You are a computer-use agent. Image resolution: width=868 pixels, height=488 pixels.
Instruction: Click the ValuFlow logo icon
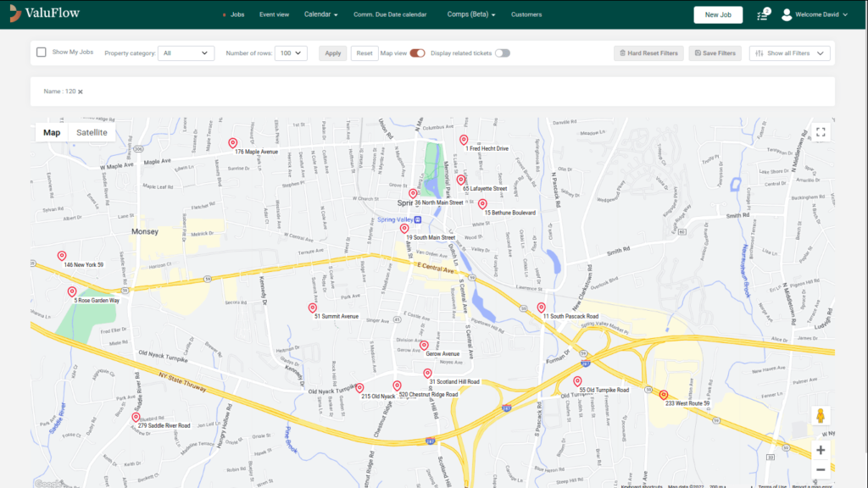13,14
